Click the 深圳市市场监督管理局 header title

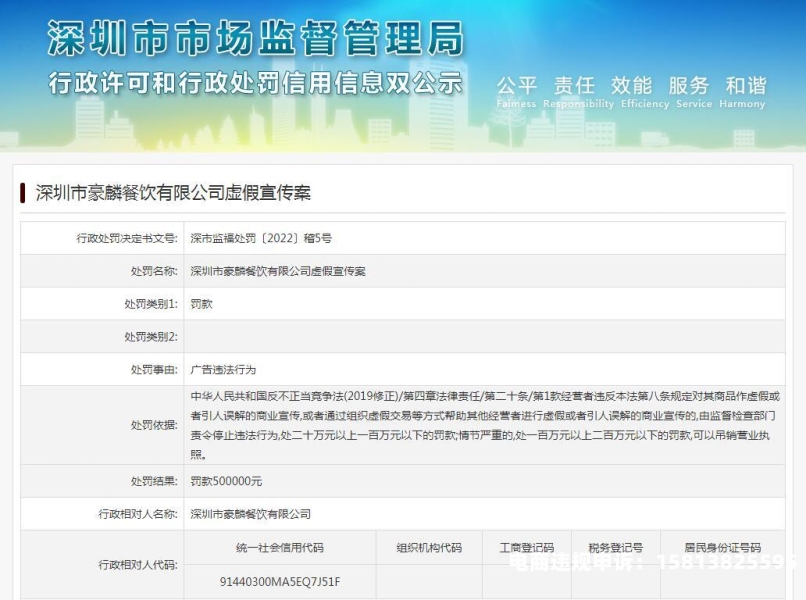[x=255, y=38]
